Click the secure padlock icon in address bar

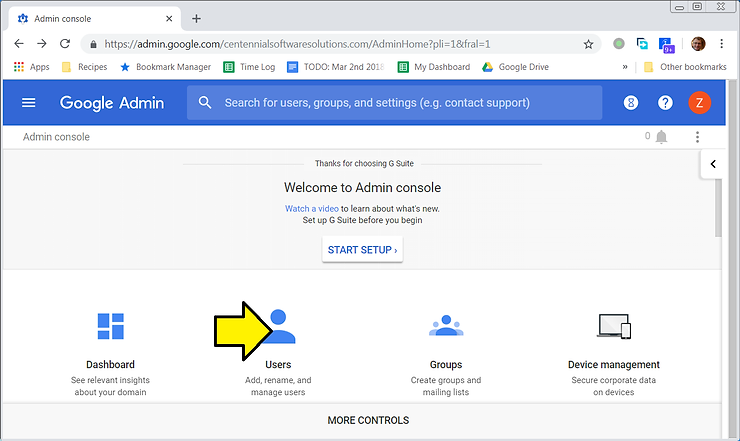pyautogui.click(x=93, y=44)
